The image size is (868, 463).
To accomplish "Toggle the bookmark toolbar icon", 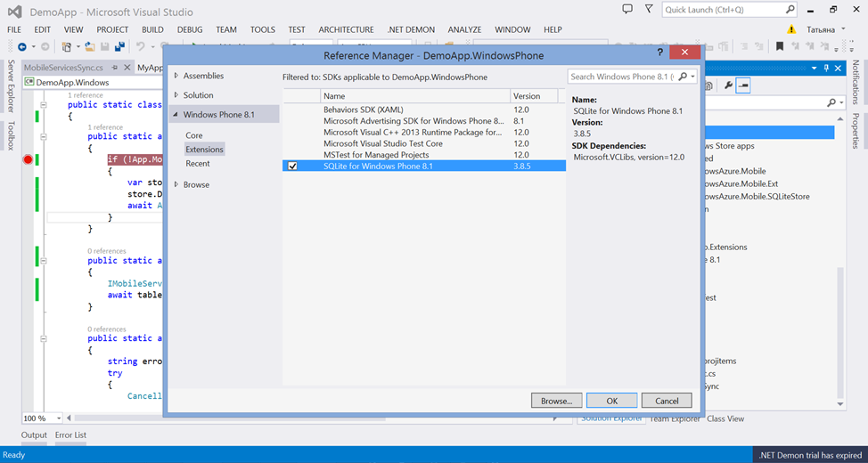I will (x=780, y=46).
